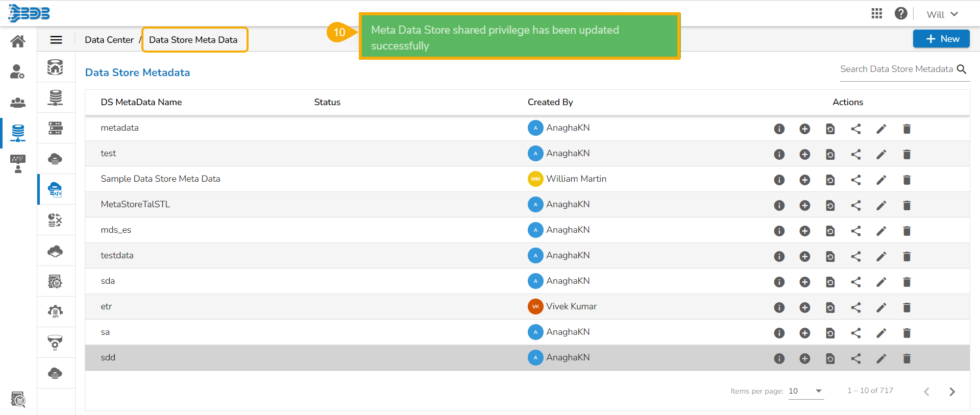Delete the test data store metadata

[906, 154]
